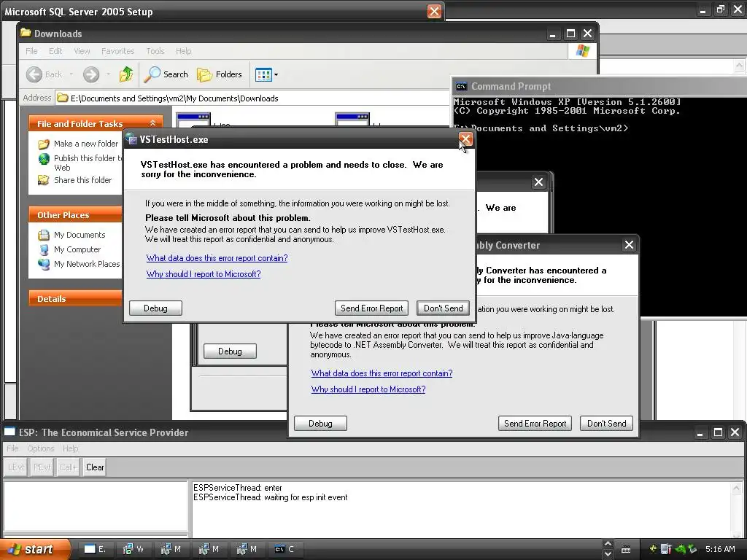Image resolution: width=747 pixels, height=560 pixels.
Task: Open the Edit menu in Downloads window
Action: point(55,51)
